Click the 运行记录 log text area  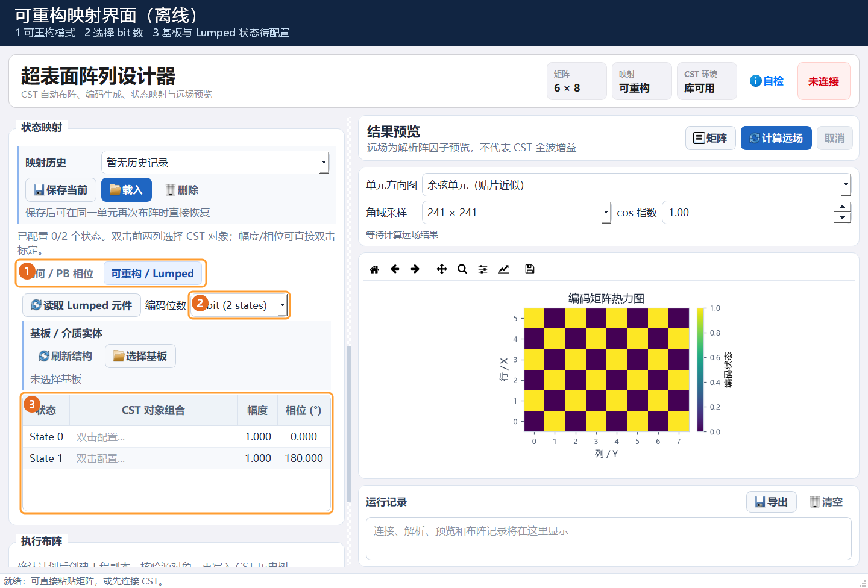click(609, 539)
